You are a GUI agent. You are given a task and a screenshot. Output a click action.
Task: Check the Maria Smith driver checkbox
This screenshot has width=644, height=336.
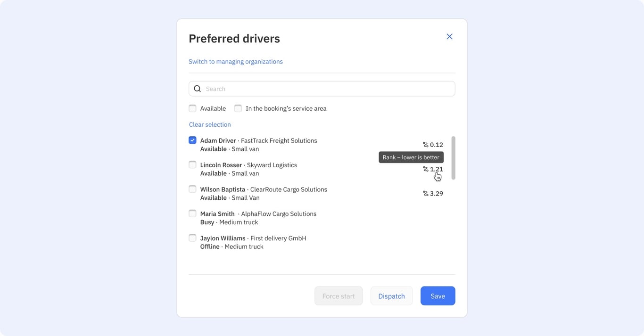tap(192, 213)
